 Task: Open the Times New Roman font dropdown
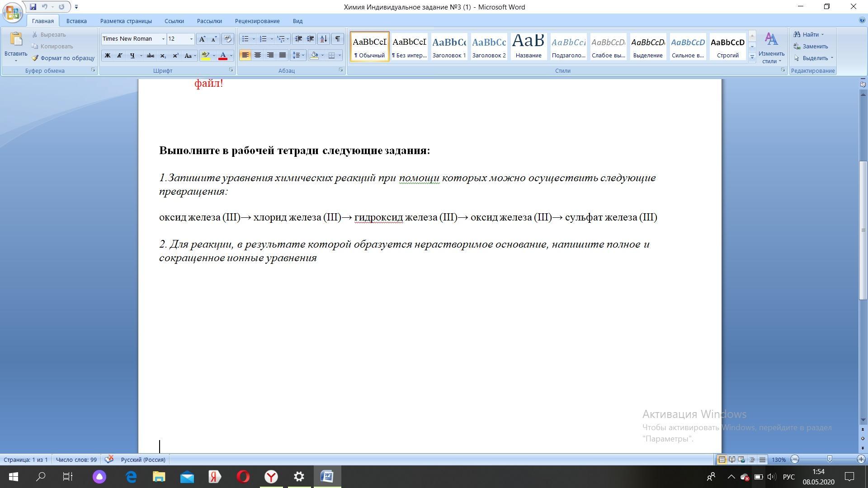point(163,39)
